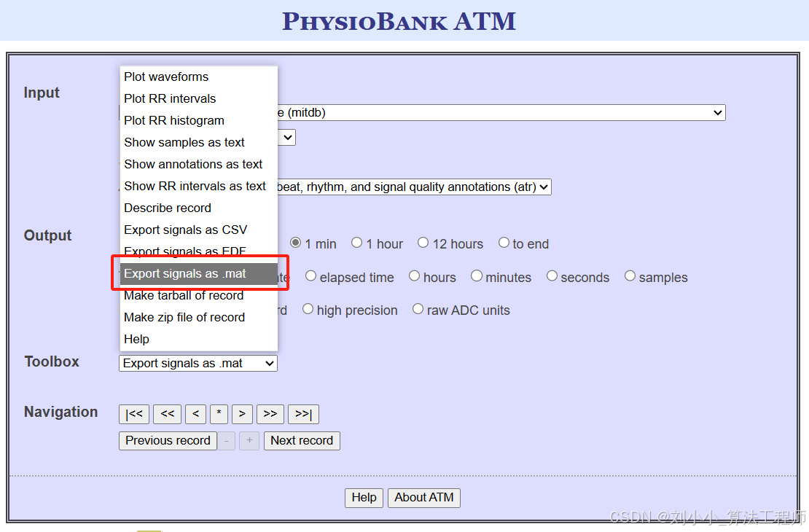Choose Export signals as CSV
Viewport: 809px width, 532px height.
click(x=199, y=230)
